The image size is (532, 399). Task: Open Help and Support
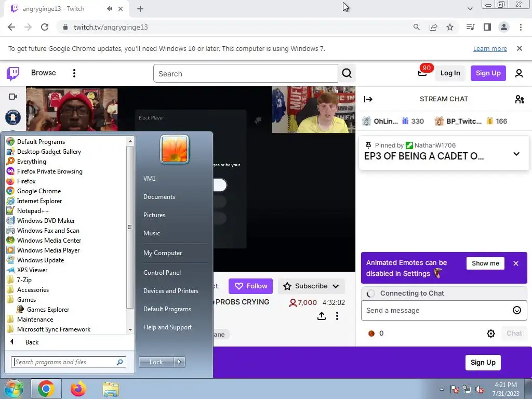click(167, 327)
